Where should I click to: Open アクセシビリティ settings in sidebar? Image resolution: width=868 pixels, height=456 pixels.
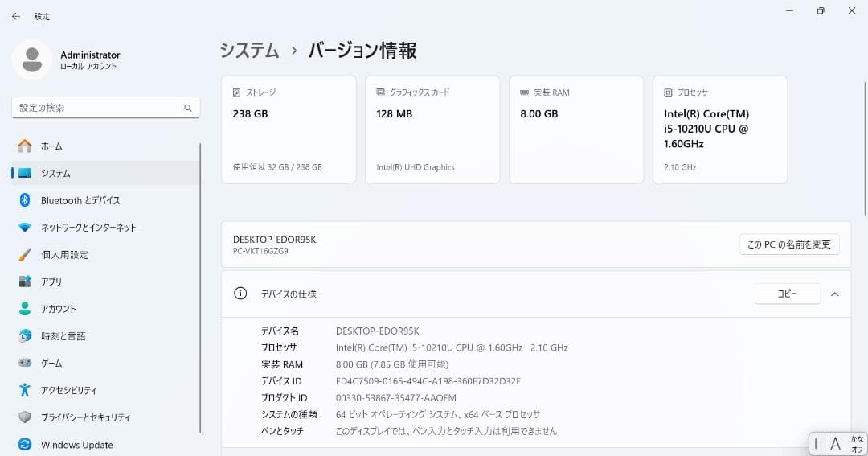(106, 390)
